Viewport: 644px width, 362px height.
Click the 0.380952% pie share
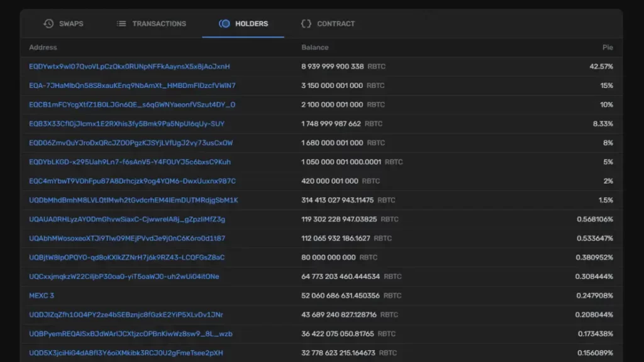[594, 257]
